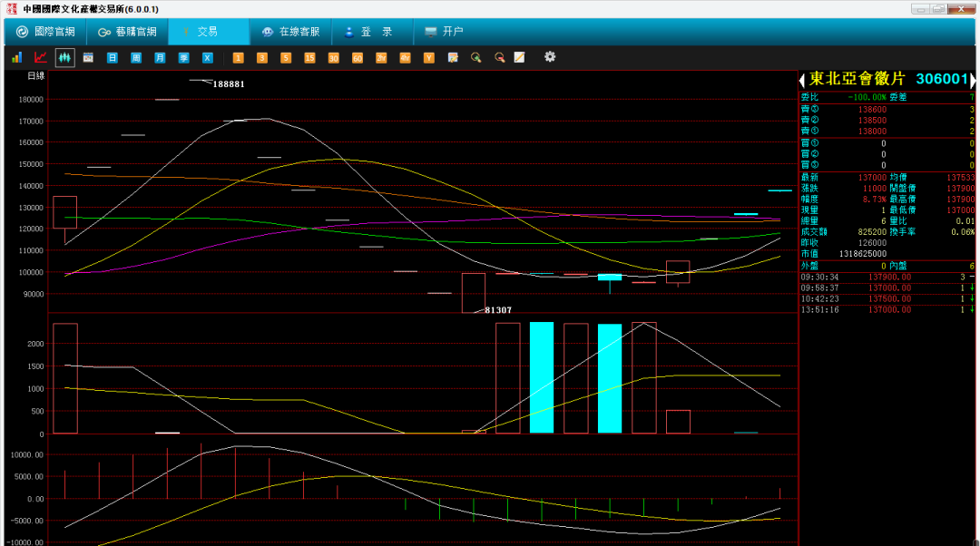Open the edit calendar note icon
The image size is (980, 546).
pos(453,57)
